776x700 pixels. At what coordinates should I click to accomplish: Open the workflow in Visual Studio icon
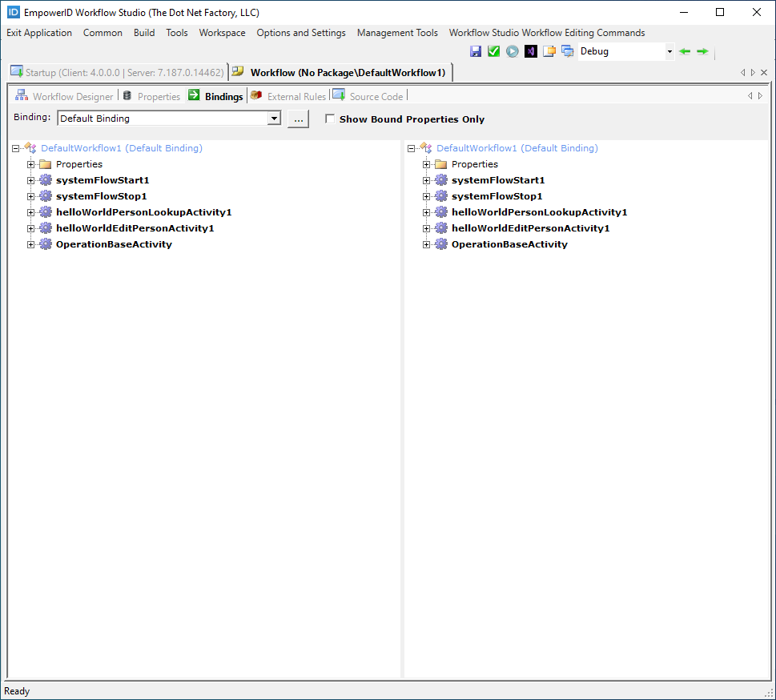pos(530,50)
